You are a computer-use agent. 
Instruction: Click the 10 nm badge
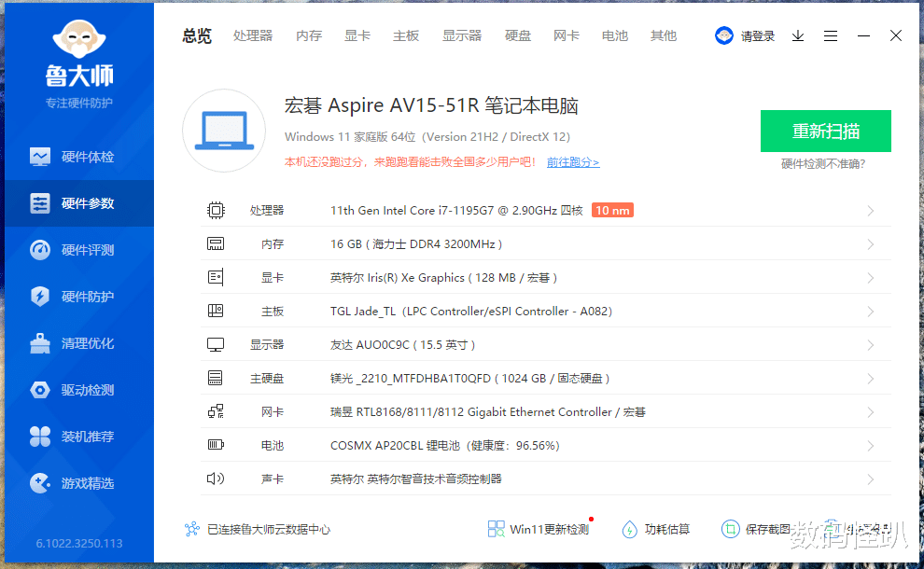coord(612,210)
